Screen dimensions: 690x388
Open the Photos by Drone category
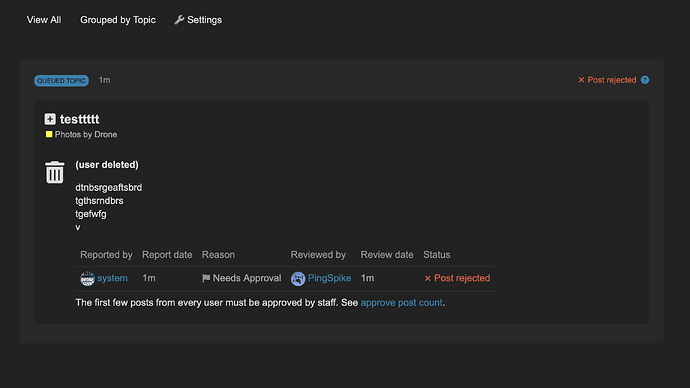point(86,135)
